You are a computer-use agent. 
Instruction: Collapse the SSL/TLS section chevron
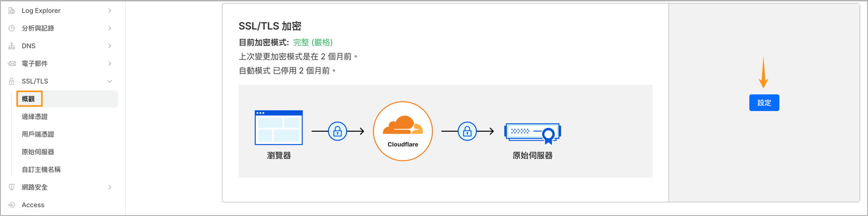click(110, 81)
